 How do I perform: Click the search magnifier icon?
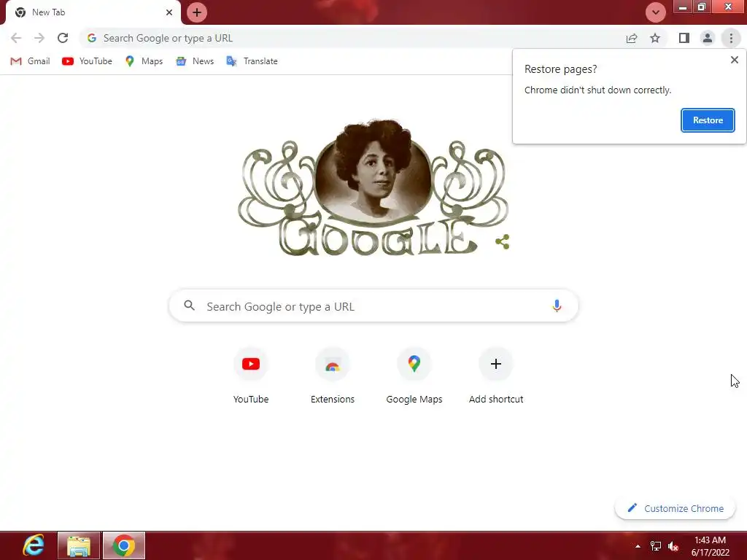(189, 306)
